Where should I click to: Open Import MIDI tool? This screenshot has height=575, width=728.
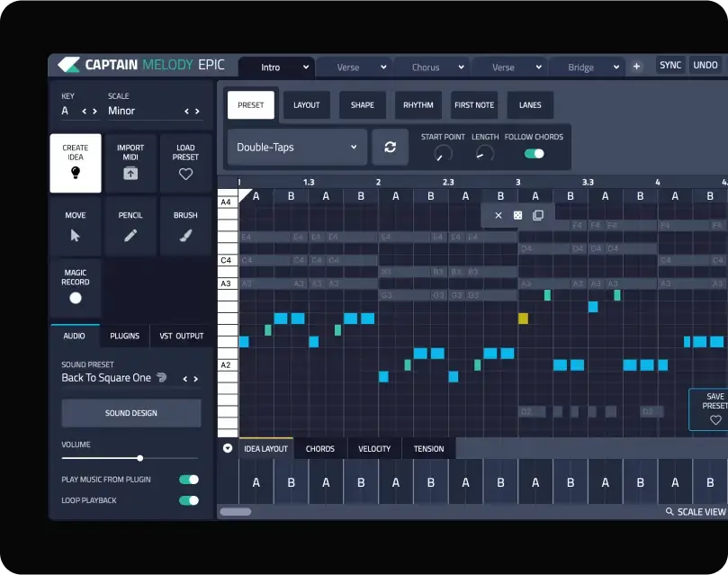[130, 163]
